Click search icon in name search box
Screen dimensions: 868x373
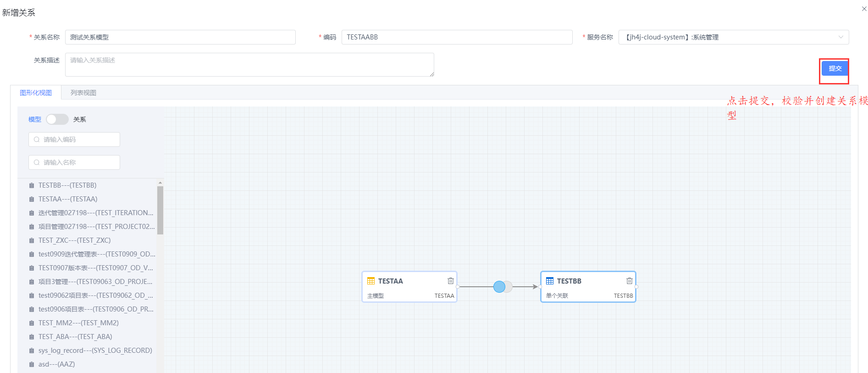click(x=37, y=162)
